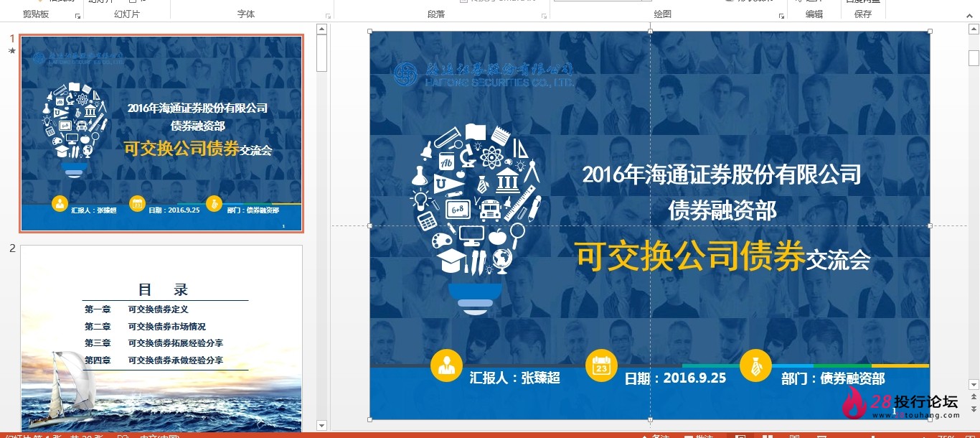
Task: Click the thumbnail pane scrollbar down arrow
Action: click(x=322, y=426)
